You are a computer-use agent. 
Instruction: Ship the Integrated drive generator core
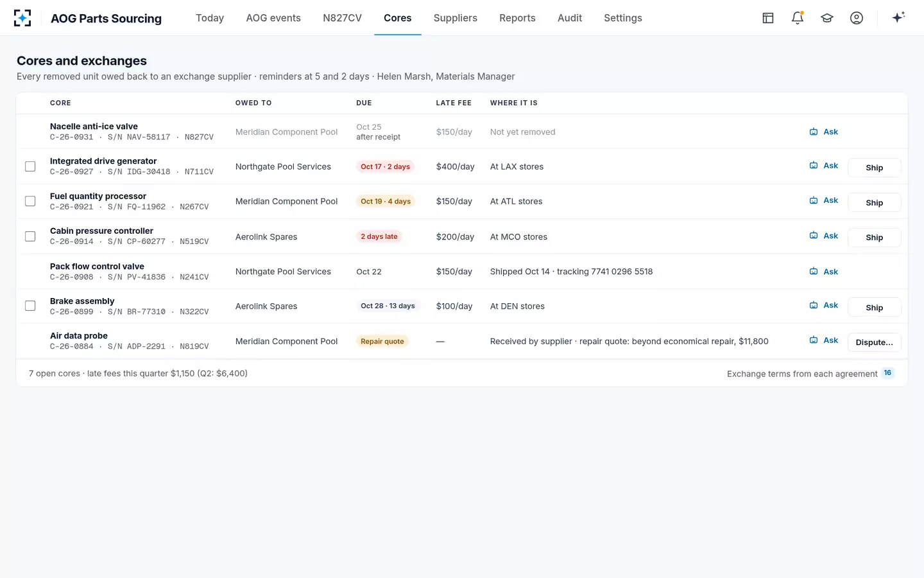tap(874, 168)
